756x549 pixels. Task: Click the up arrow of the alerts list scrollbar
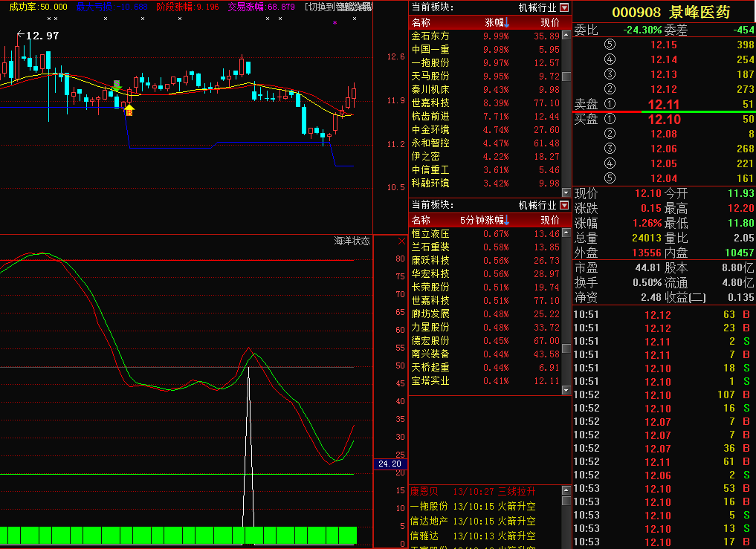click(x=566, y=491)
